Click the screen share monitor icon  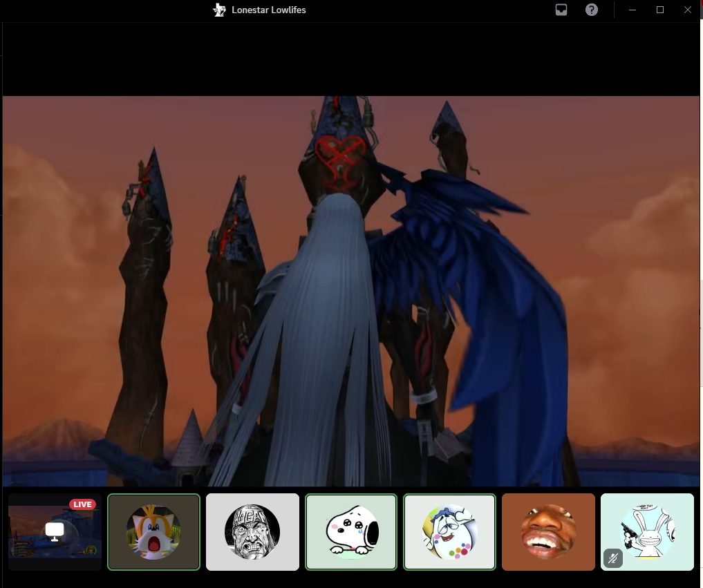tap(55, 531)
